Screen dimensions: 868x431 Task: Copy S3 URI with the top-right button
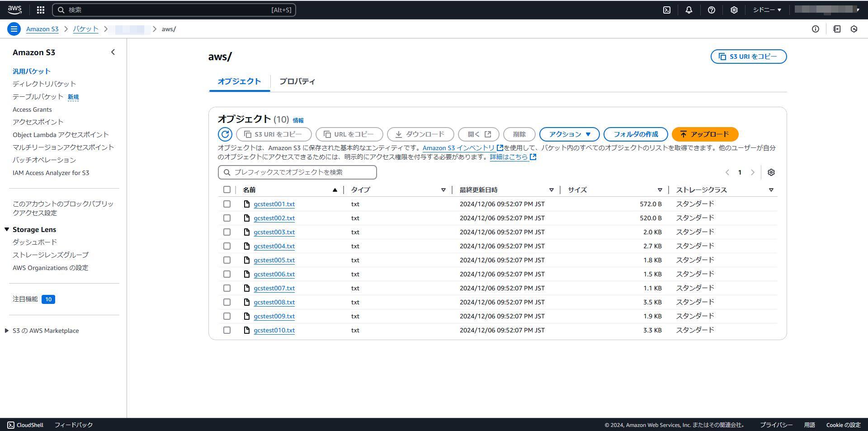pyautogui.click(x=749, y=57)
